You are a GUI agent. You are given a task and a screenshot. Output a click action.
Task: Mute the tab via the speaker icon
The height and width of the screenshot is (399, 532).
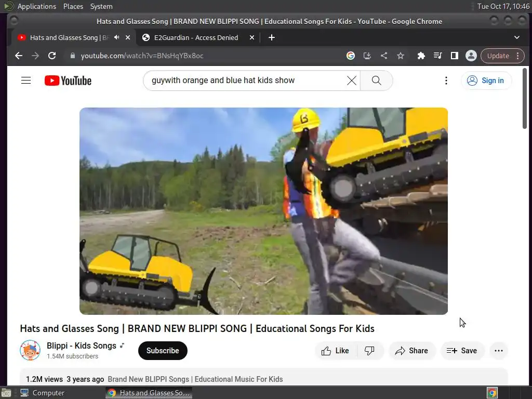click(117, 37)
